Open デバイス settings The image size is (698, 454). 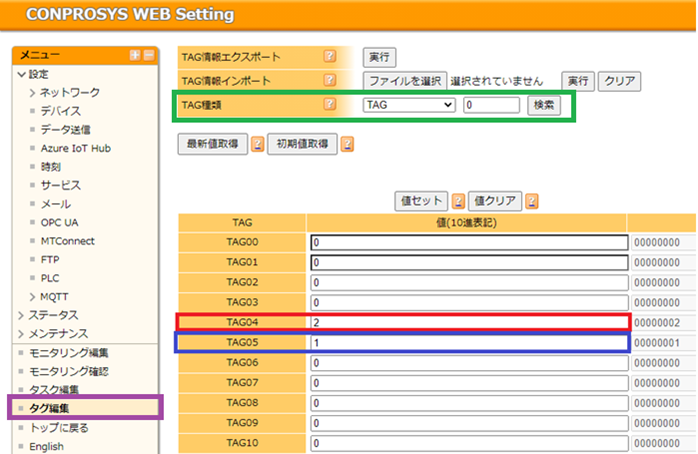(61, 111)
